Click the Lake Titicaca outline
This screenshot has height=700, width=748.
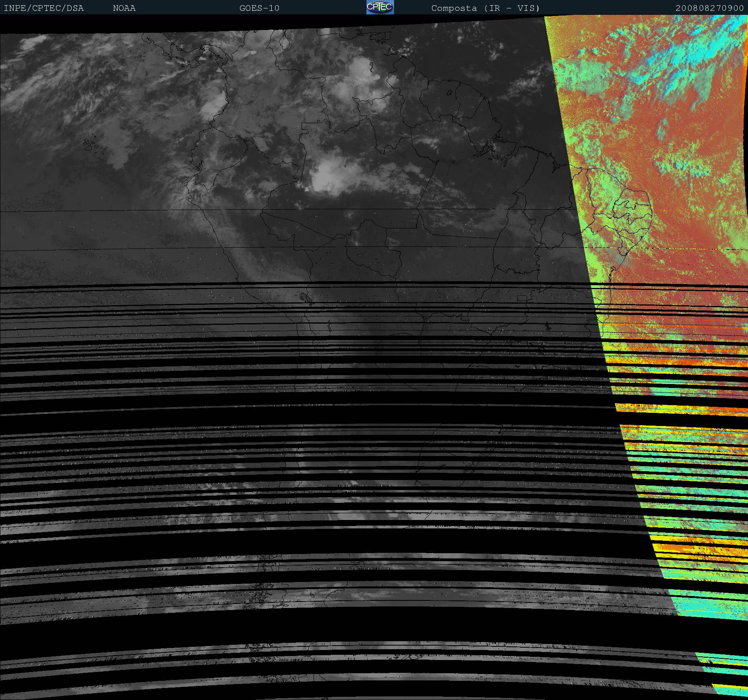(x=305, y=297)
